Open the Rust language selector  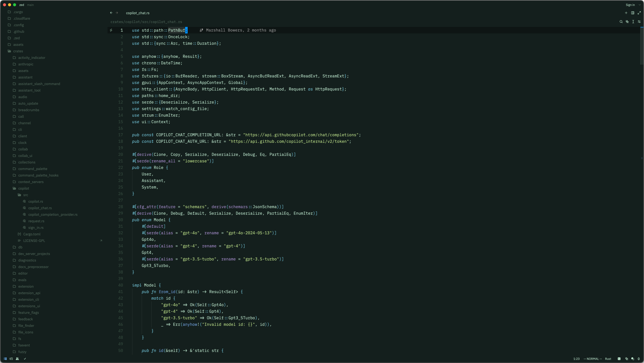pos(608,359)
